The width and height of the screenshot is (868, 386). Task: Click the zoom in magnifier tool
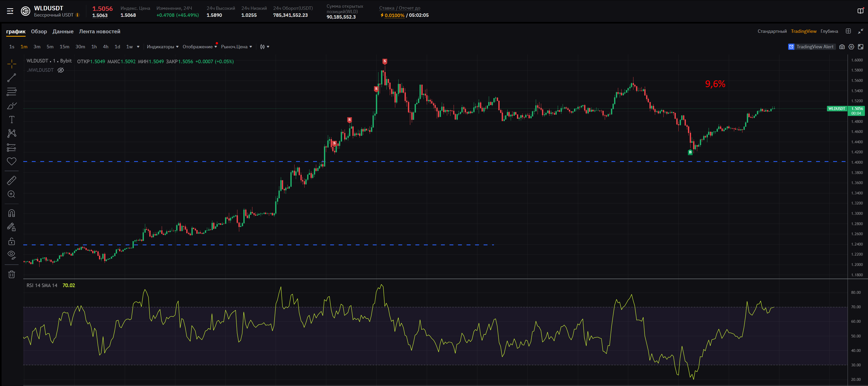[11, 194]
